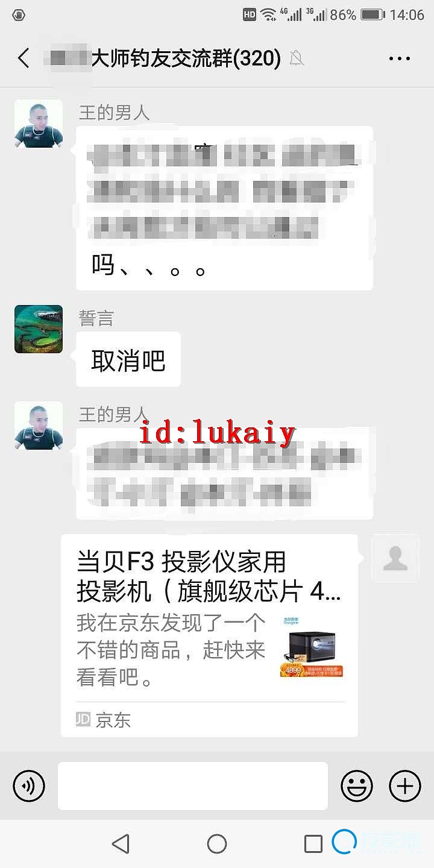Tap the 京东 source label on card
The width and height of the screenshot is (434, 868).
coord(104,720)
